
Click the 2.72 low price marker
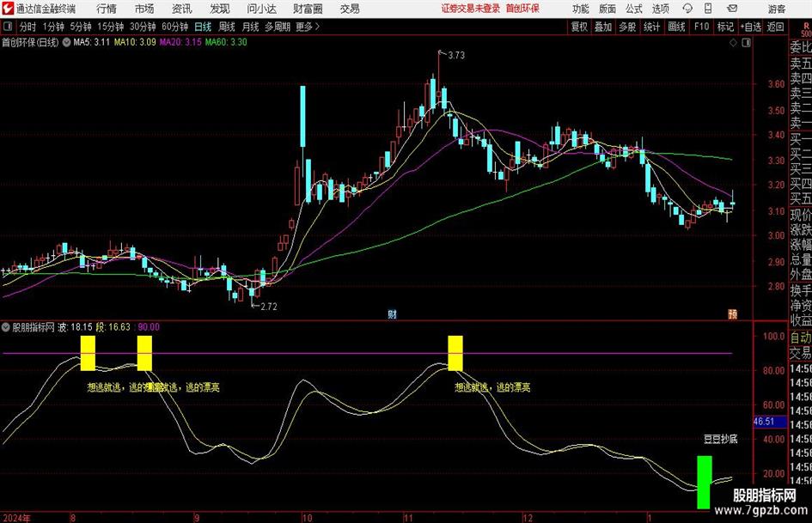pyautogui.click(x=268, y=307)
